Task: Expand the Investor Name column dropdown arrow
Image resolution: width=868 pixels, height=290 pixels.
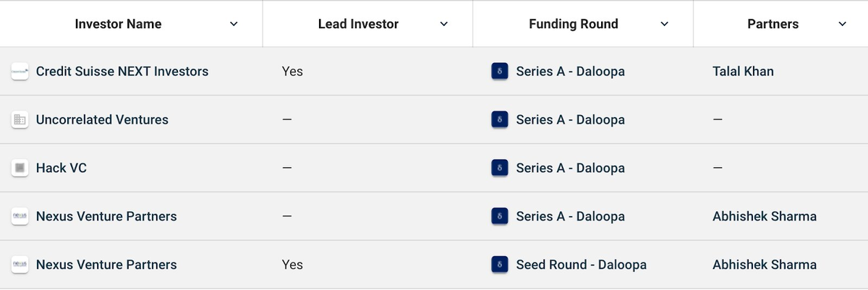Action: 234,25
